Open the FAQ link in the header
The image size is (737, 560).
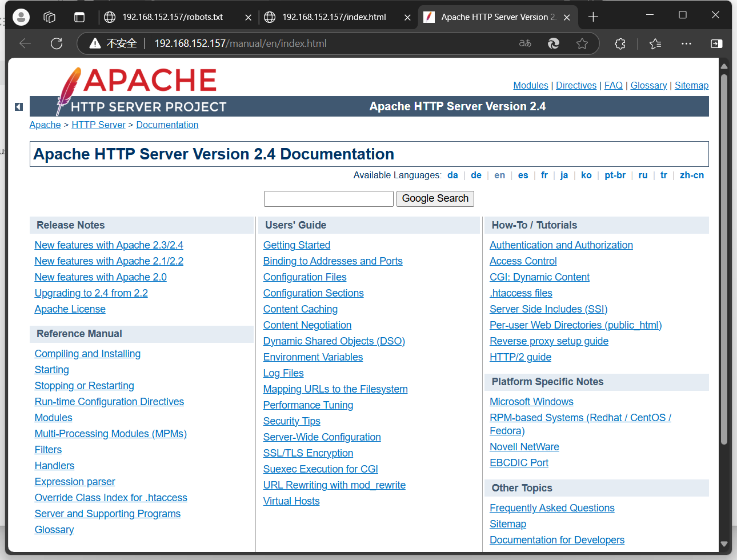[614, 85]
